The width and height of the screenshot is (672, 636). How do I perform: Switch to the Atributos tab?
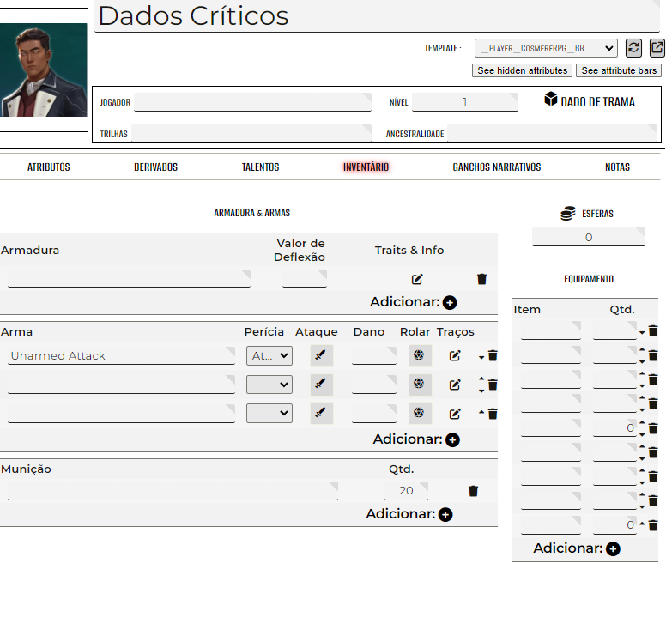pos(49,167)
